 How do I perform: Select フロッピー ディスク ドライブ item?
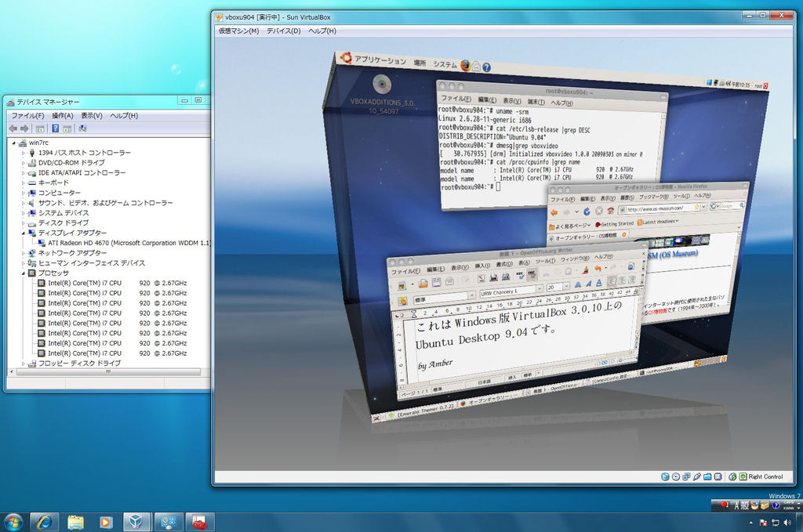[x=79, y=364]
